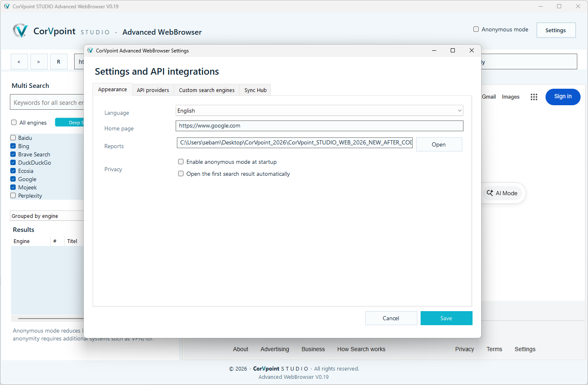The image size is (588, 385).
Task: Open Google apps grid icon
Action: 534,97
